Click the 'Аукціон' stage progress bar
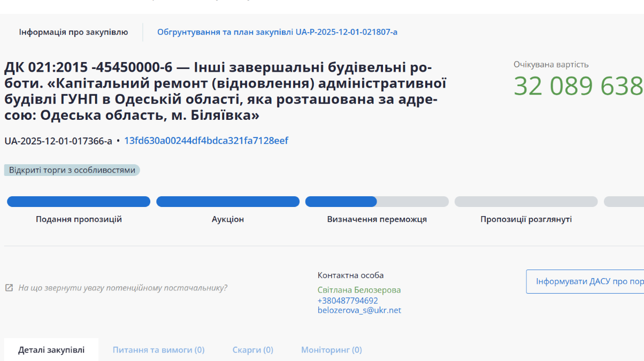 click(x=228, y=202)
